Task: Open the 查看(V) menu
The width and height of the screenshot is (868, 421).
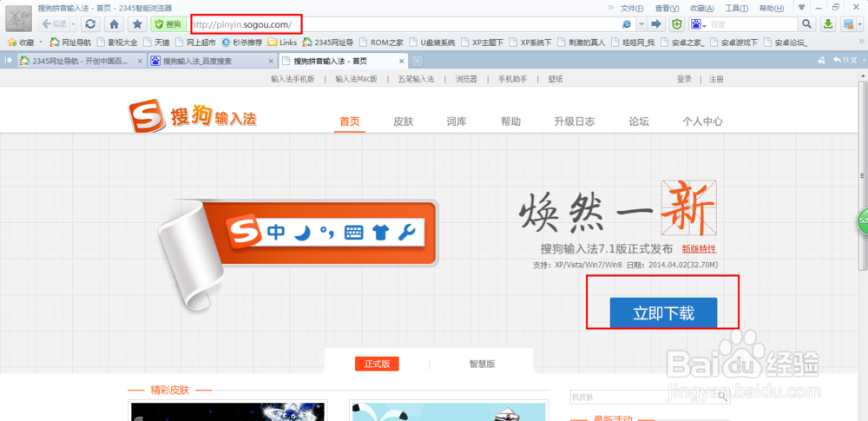Action: point(667,9)
